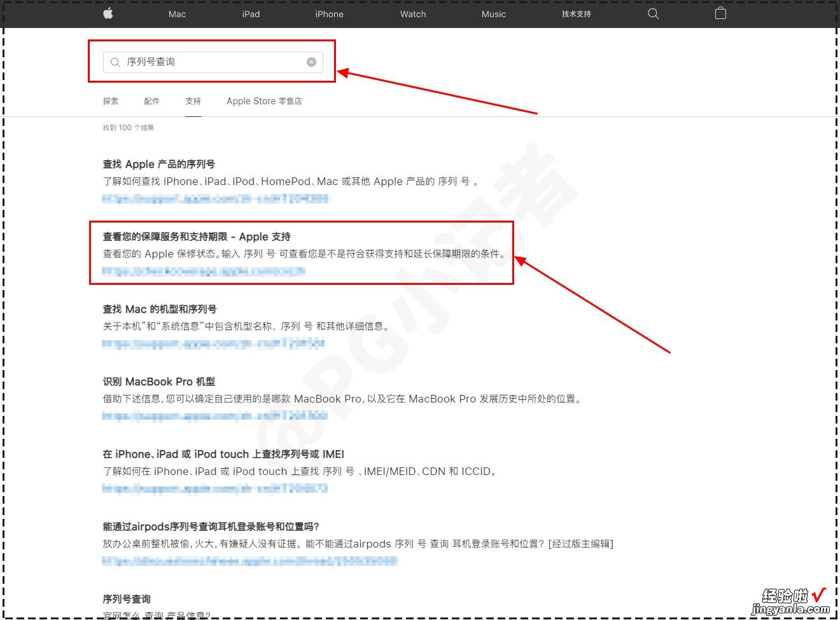Click the blurred URL under 识别 MacBook Pro 机型
This screenshot has width=840, height=620.
click(215, 416)
